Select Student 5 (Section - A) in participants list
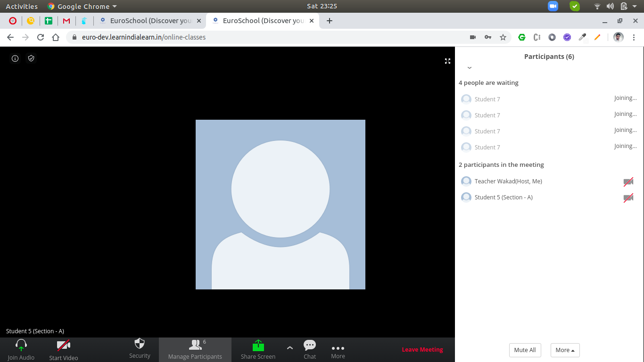 tap(549, 197)
